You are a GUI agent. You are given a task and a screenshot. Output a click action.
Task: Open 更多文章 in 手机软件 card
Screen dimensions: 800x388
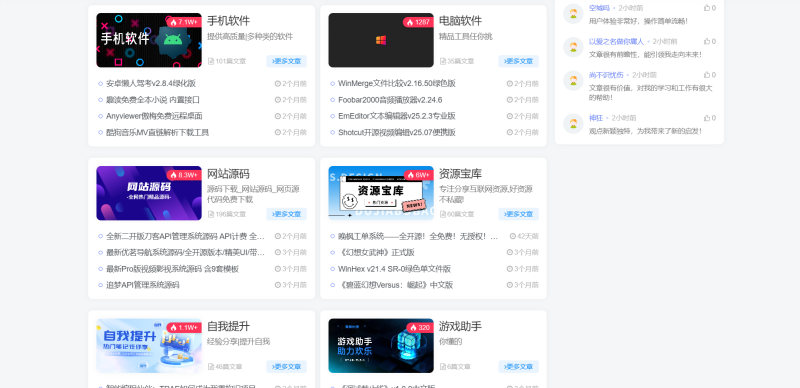click(x=286, y=61)
